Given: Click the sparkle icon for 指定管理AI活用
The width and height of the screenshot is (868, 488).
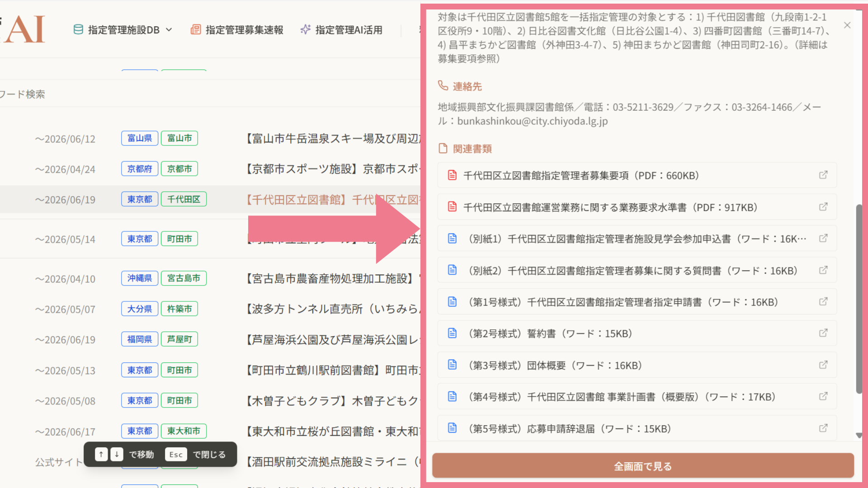Looking at the screenshot, I should point(306,30).
